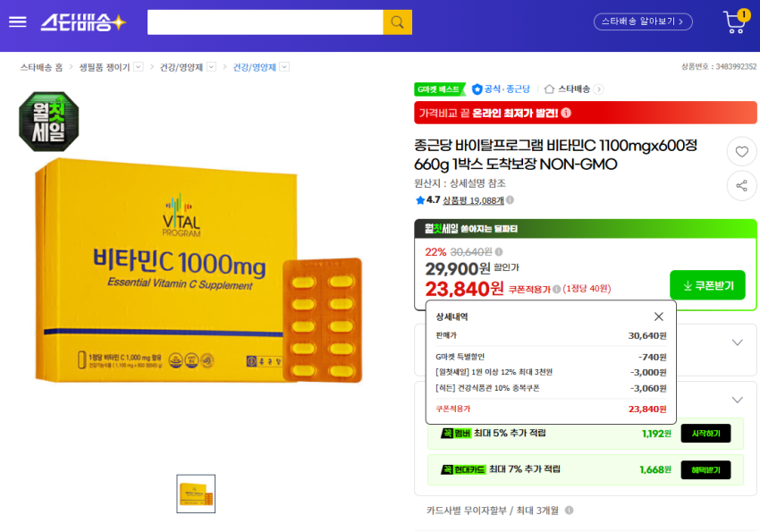The image size is (760, 532).
Task: Click the 스타배송 home icon link
Action: [549, 89]
